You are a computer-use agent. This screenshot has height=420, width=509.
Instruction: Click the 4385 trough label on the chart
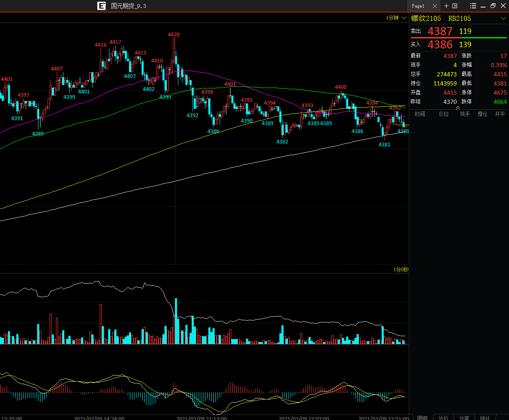click(x=38, y=134)
